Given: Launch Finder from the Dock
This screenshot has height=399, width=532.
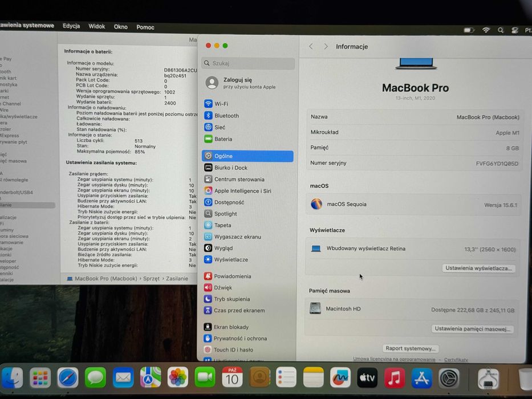Looking at the screenshot, I should [12, 377].
